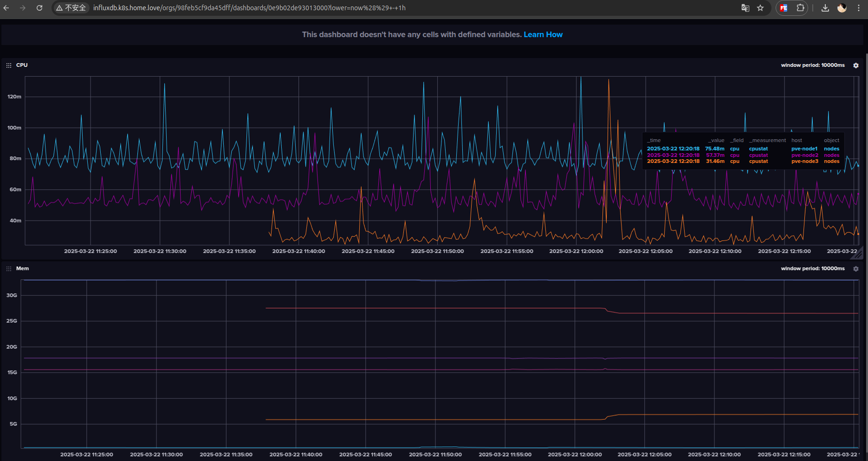Click the Mem cell title
The image size is (868, 461).
pos(22,268)
